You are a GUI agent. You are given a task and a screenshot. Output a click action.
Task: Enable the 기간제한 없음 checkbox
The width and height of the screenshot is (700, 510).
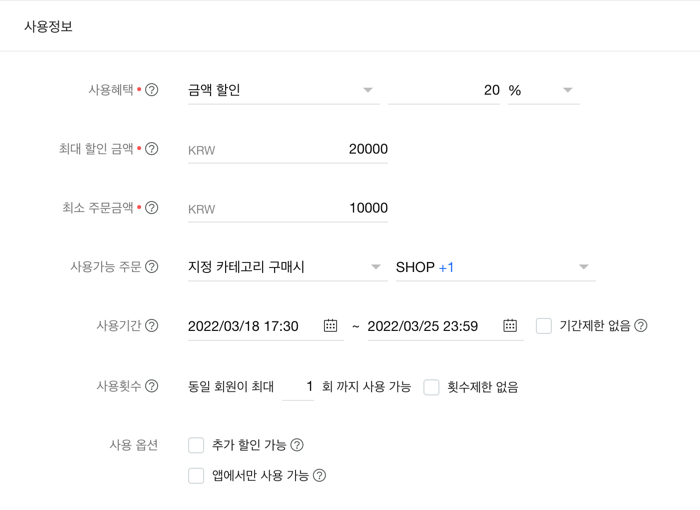(x=544, y=326)
